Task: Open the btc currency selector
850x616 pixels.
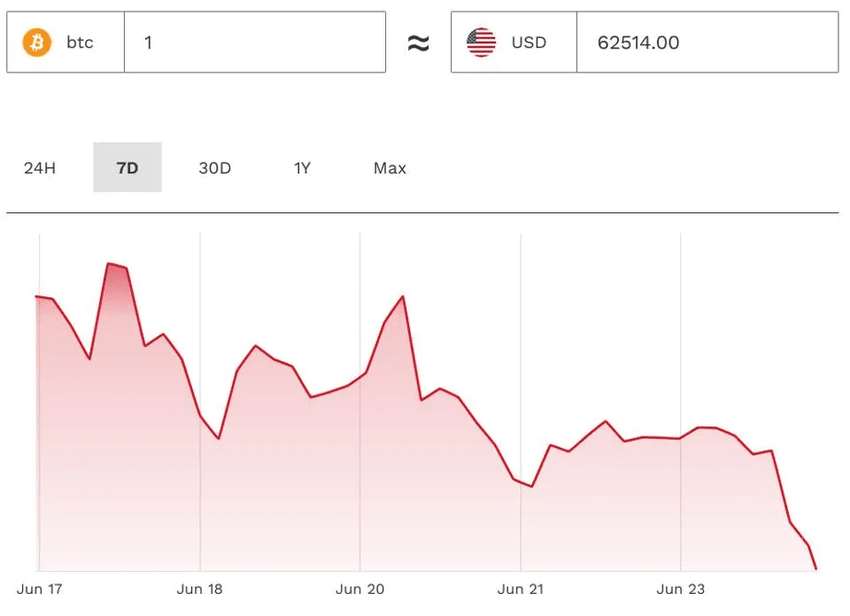Action: tap(66, 42)
